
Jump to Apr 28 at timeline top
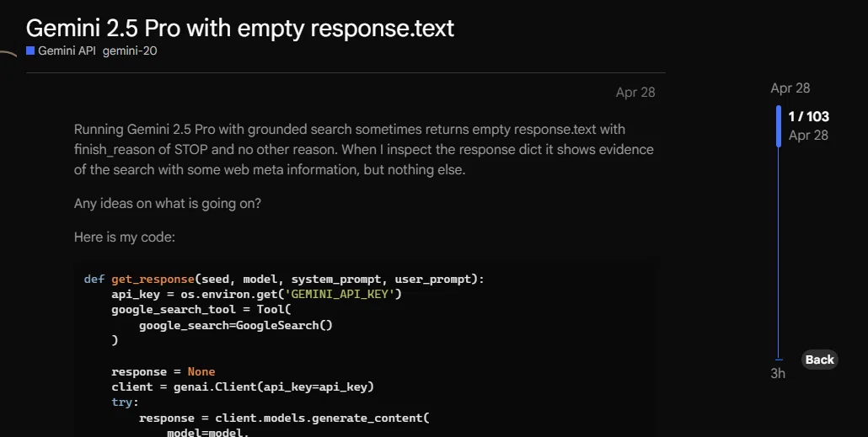pyautogui.click(x=790, y=88)
